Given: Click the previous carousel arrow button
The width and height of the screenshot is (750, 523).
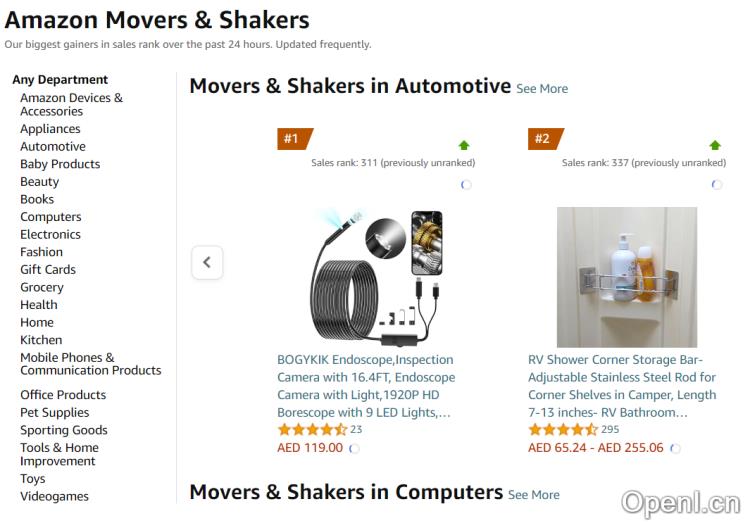Looking at the screenshot, I should coord(207,263).
